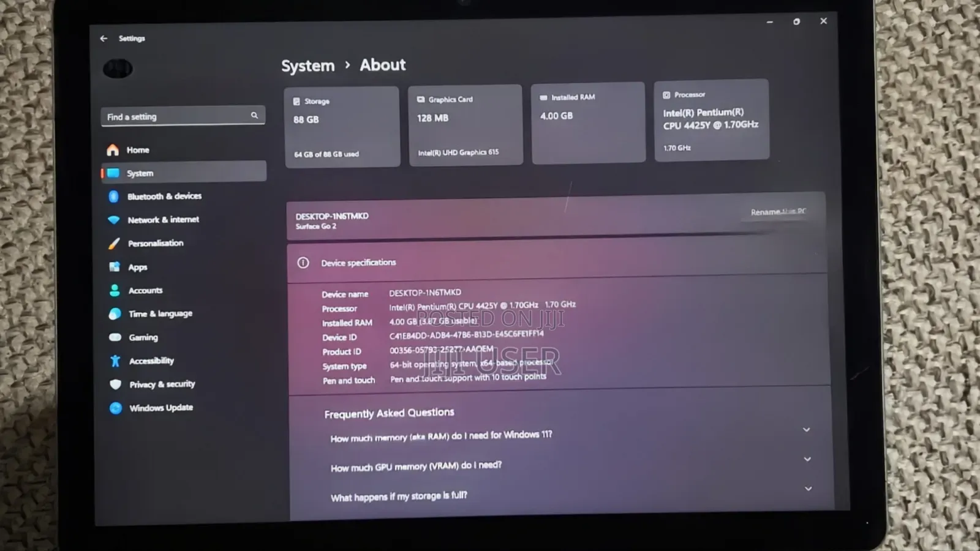
Task: Click the Installed RAM card icon
Action: tap(543, 97)
